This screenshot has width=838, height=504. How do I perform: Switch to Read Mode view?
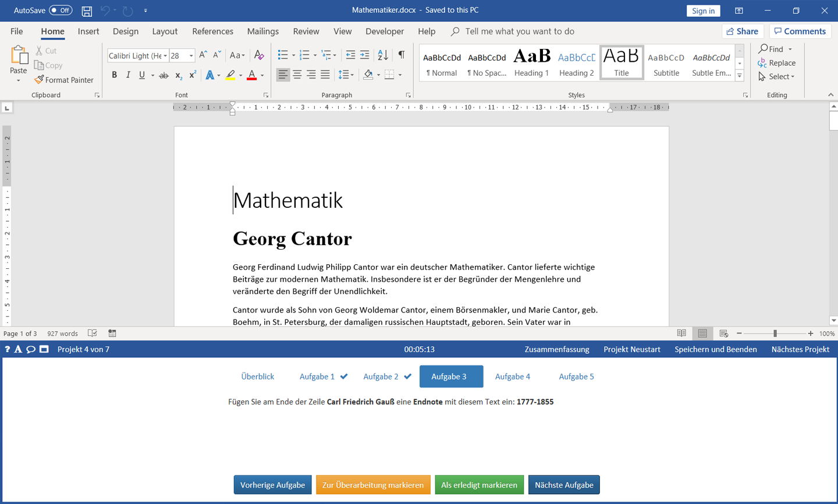681,333
